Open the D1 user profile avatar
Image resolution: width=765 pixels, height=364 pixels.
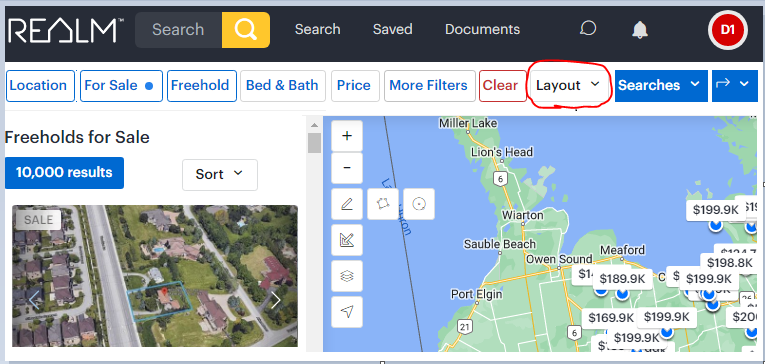727,30
